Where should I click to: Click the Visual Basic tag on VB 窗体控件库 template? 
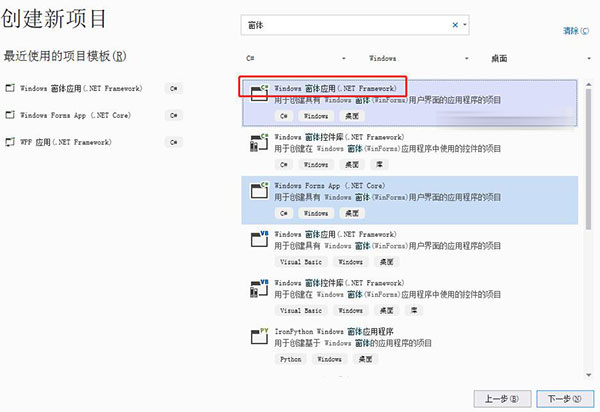click(x=301, y=310)
